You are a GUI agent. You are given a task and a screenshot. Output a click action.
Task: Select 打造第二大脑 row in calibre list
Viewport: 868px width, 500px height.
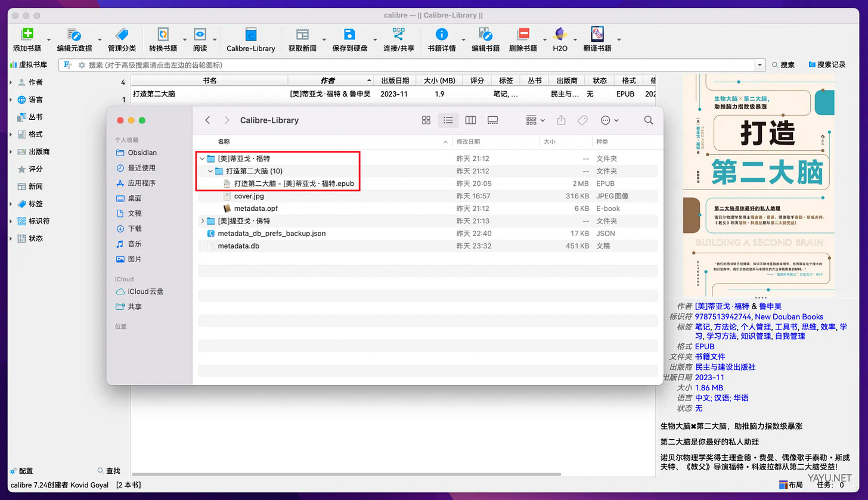click(393, 94)
